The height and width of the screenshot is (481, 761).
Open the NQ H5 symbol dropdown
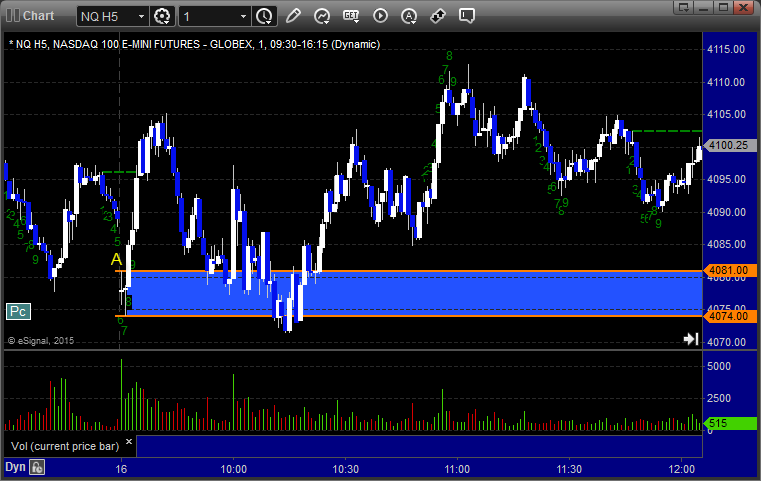pos(113,16)
